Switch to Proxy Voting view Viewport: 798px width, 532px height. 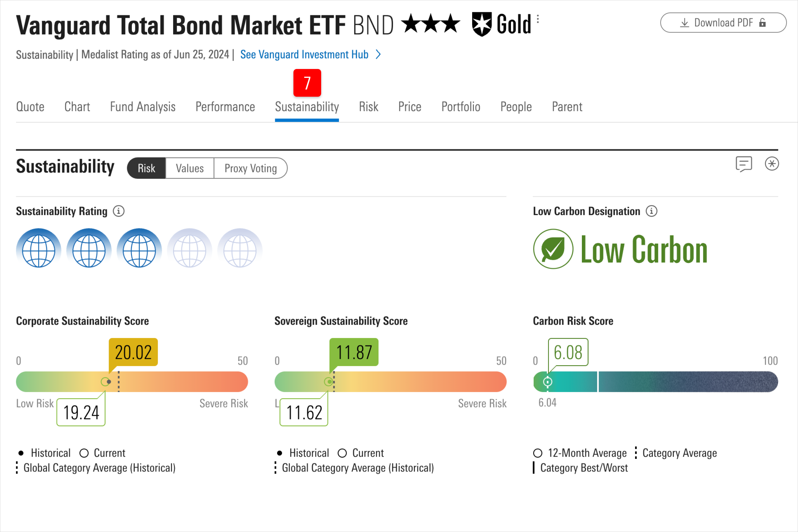pyautogui.click(x=250, y=168)
